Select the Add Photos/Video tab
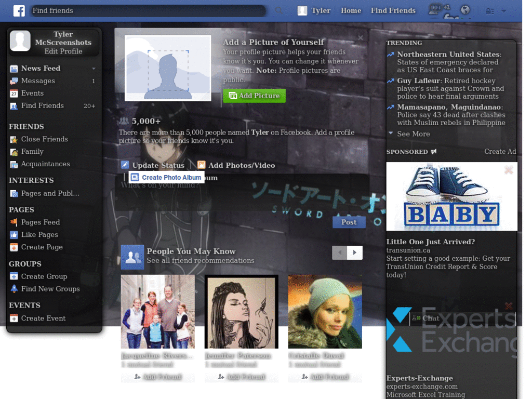This screenshot has height=399, width=532. click(x=242, y=165)
